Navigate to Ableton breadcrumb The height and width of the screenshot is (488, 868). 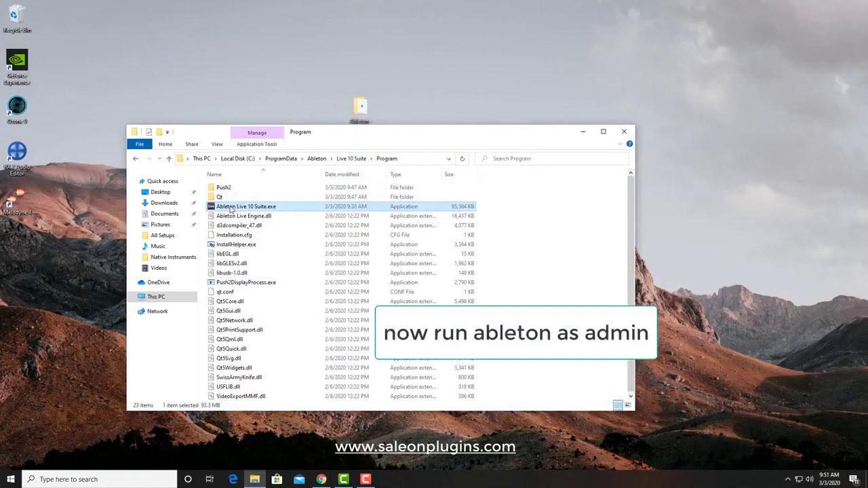coord(317,159)
